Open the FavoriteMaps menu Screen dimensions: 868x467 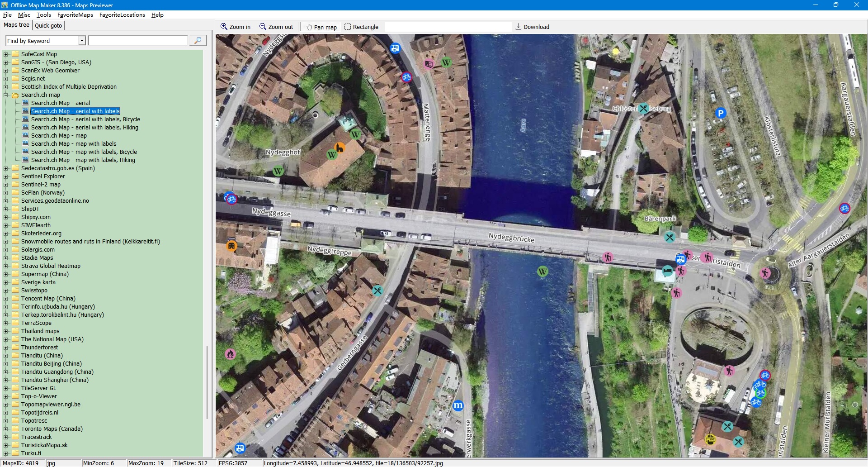point(75,15)
